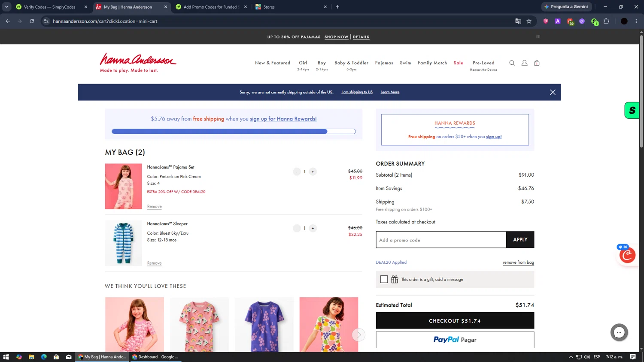This screenshot has width=644, height=362.
Task: Increase quantity of HannaJams Sleeper
Action: [313, 228]
